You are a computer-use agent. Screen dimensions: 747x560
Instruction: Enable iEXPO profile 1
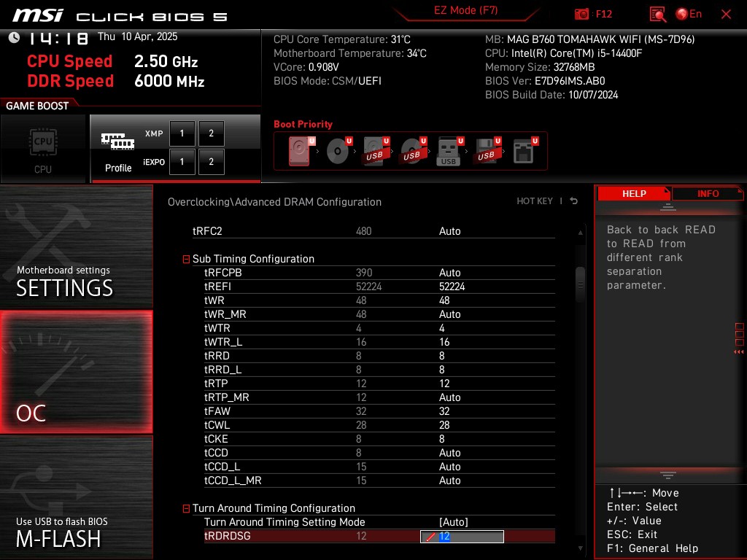pos(182,162)
